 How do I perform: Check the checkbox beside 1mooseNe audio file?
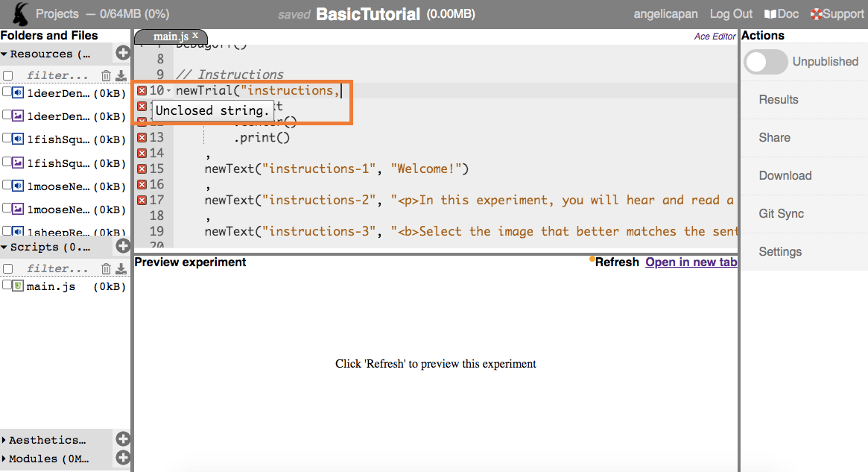[6, 186]
